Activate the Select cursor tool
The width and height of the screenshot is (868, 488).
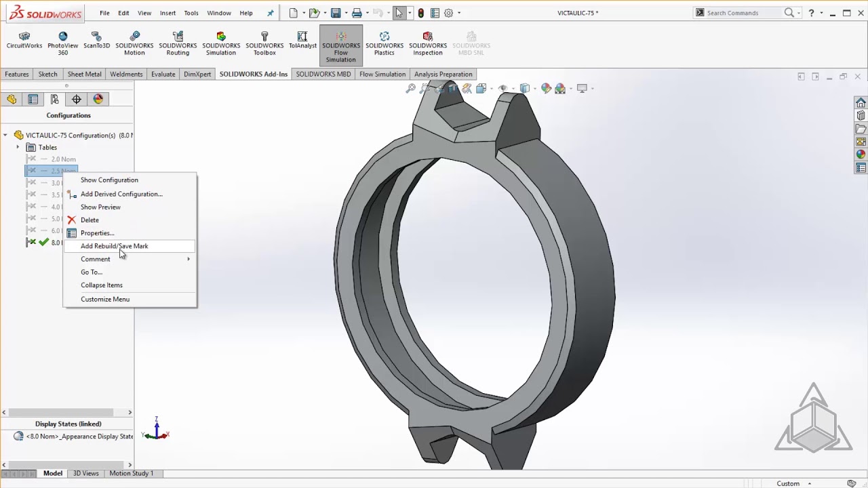coord(399,13)
